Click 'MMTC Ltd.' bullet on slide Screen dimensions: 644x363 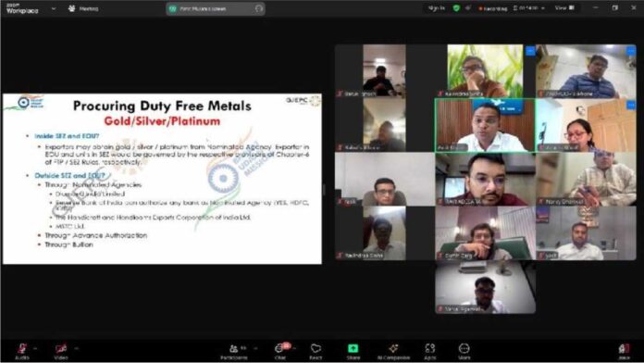(x=69, y=227)
